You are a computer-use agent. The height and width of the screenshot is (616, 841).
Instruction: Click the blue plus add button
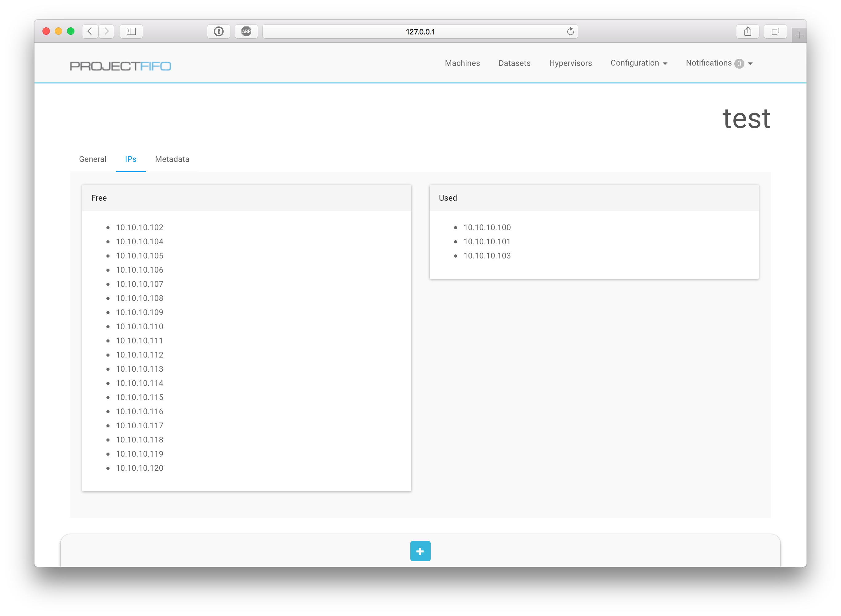tap(420, 551)
